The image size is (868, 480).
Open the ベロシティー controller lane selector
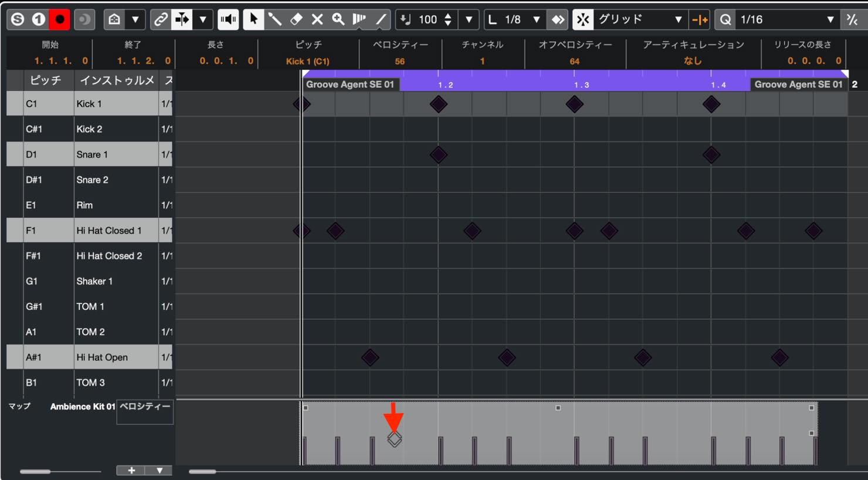(x=145, y=412)
